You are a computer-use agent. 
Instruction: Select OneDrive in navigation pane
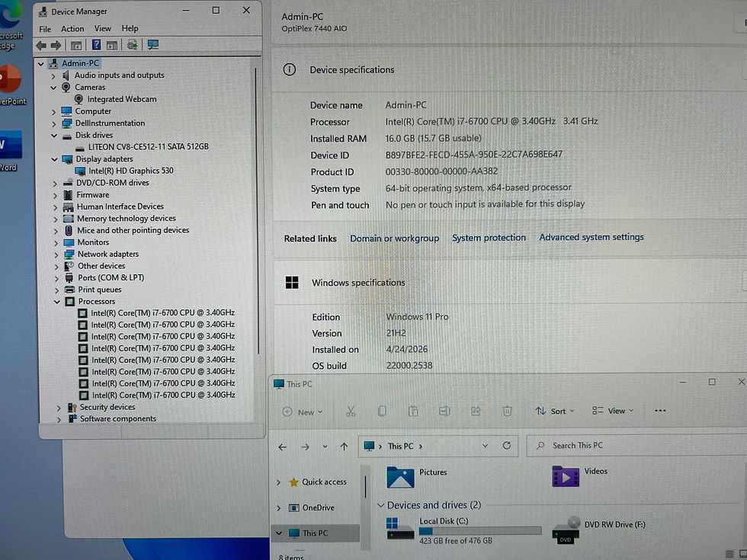point(312,507)
